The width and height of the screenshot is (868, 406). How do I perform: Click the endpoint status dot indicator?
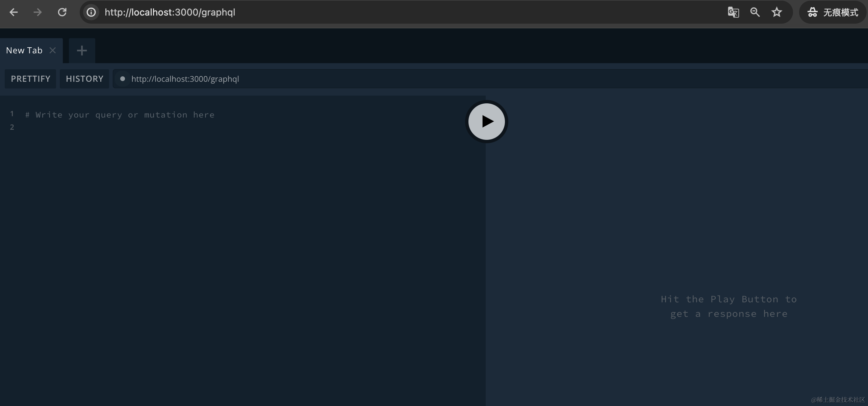click(x=123, y=79)
